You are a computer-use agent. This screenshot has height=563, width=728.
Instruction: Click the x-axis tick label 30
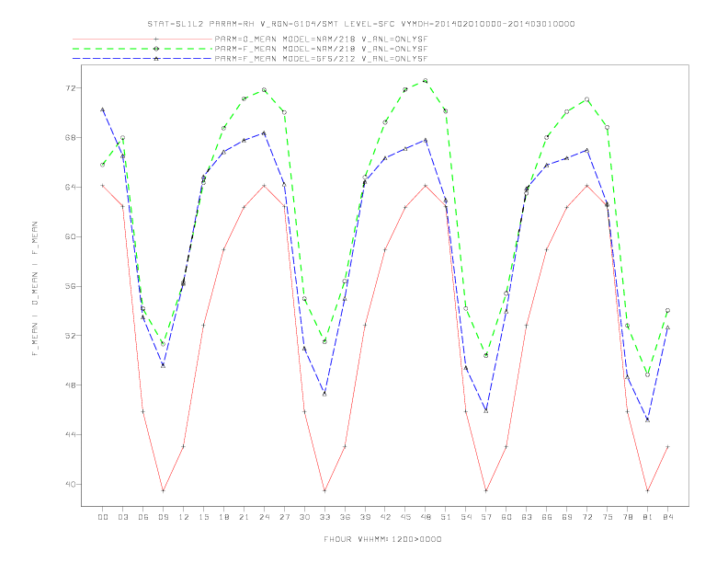(x=304, y=517)
